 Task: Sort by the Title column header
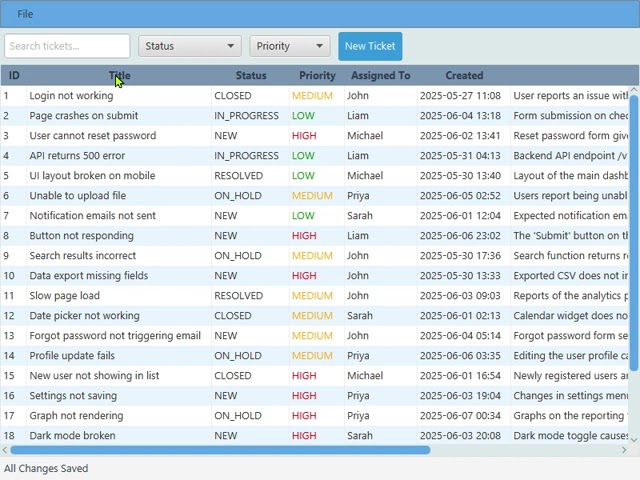coord(120,76)
